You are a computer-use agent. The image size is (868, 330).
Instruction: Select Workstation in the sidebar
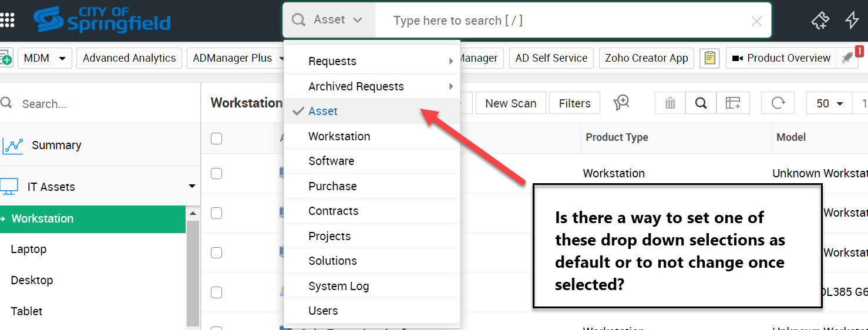tap(93, 218)
